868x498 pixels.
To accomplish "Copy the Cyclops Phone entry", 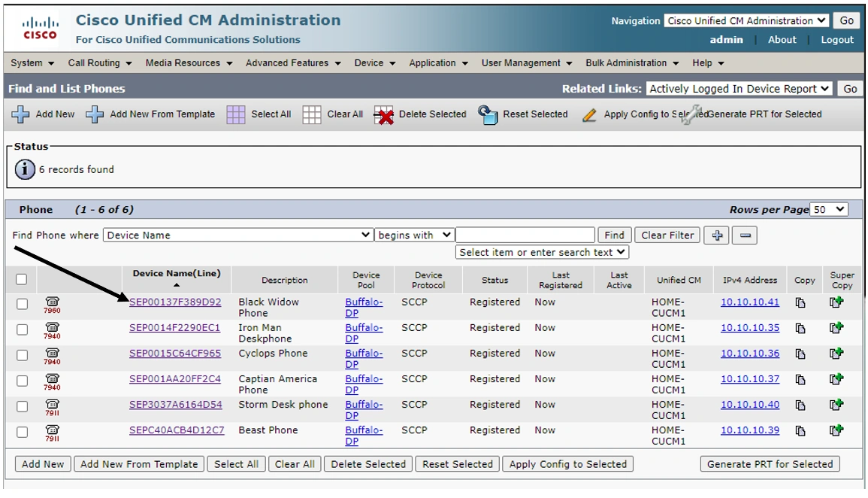I will [800, 354].
